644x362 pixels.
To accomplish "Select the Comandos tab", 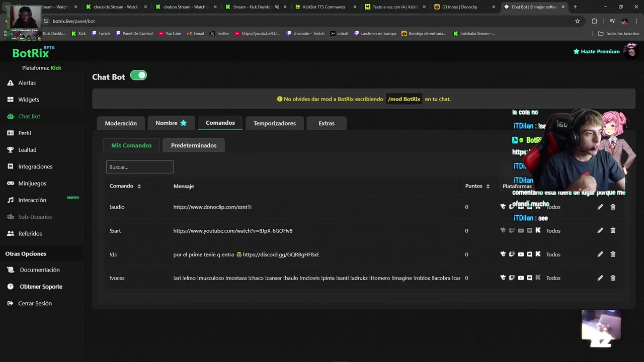I will coord(220,123).
